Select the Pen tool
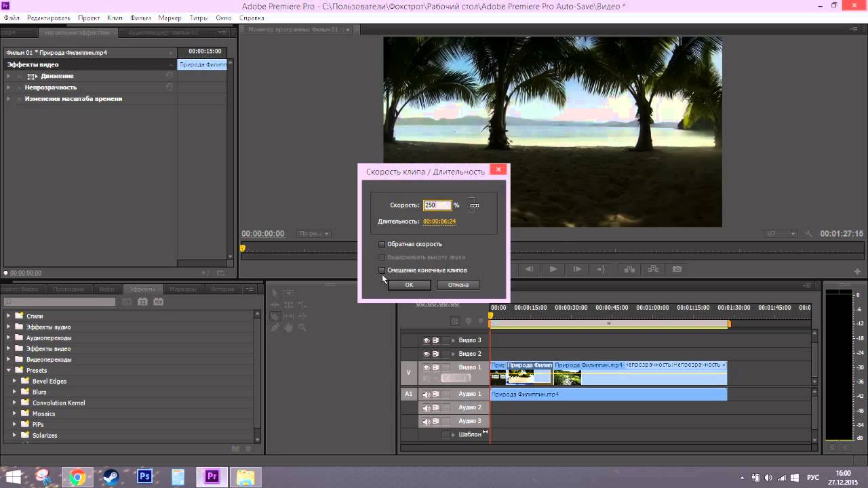Screen dimensions: 868x488 (275, 327)
